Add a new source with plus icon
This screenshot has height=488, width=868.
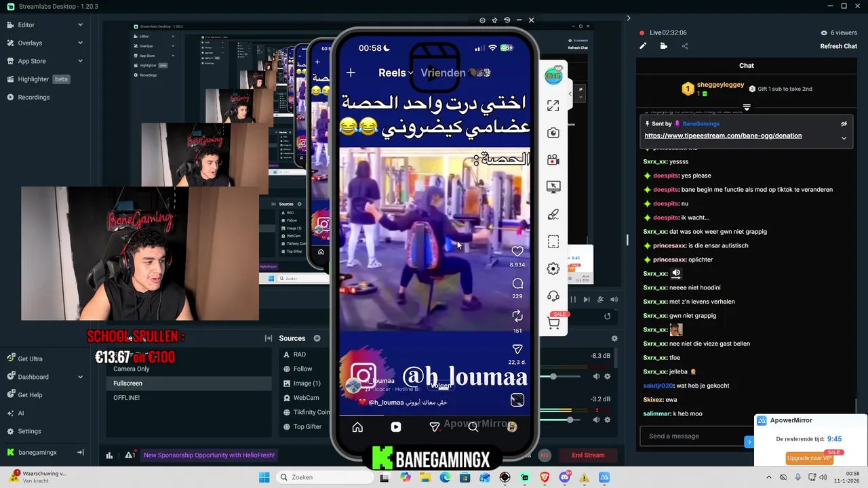317,338
